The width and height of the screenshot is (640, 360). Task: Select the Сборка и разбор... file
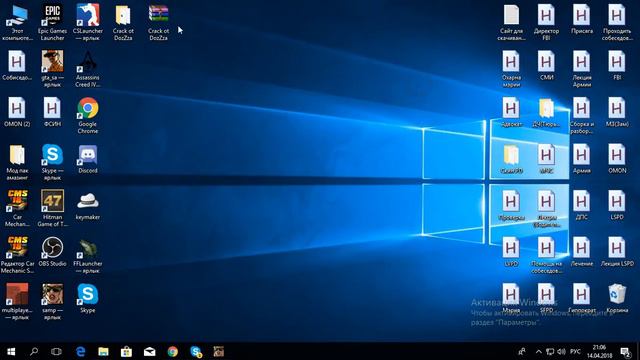pos(581,116)
